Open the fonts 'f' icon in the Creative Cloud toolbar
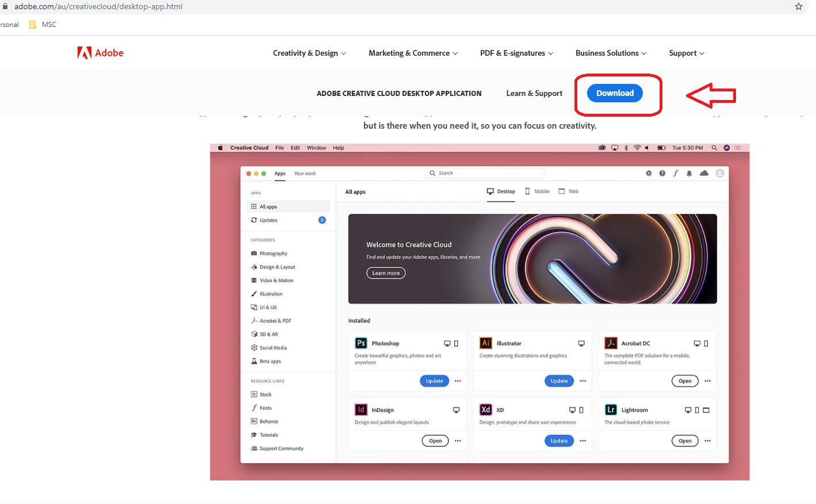Screen dimensions: 816x504 point(676,173)
